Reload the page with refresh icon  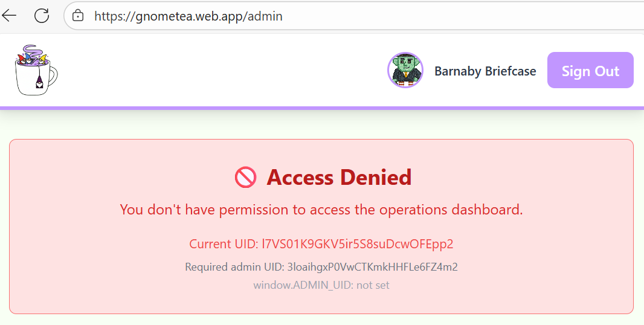pos(42,16)
